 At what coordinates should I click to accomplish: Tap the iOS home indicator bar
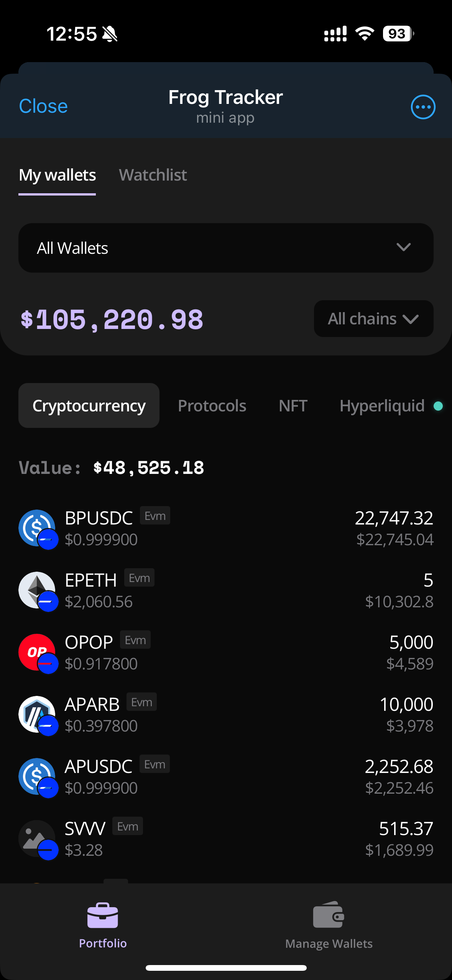pyautogui.click(x=226, y=968)
